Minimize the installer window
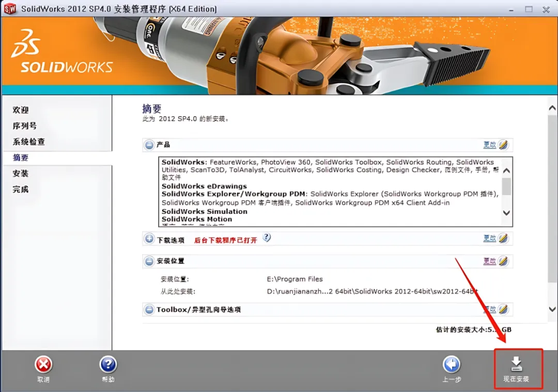The image size is (558, 392). (x=512, y=9)
